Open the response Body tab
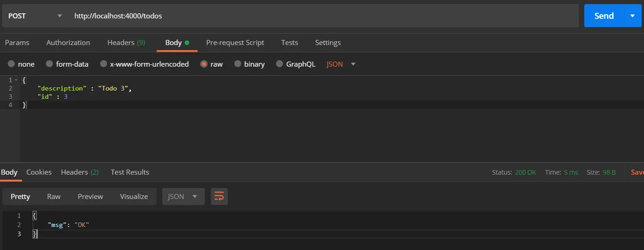This screenshot has height=250, width=644. pos(9,172)
